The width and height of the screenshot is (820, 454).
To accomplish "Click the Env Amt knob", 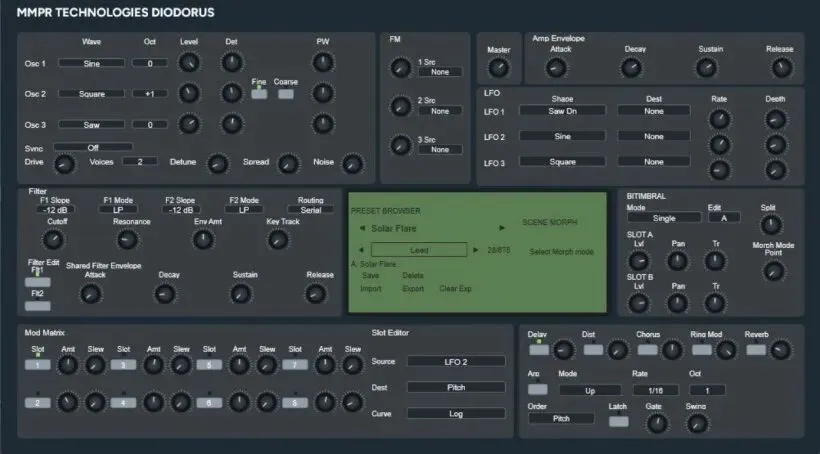I will coord(203,240).
